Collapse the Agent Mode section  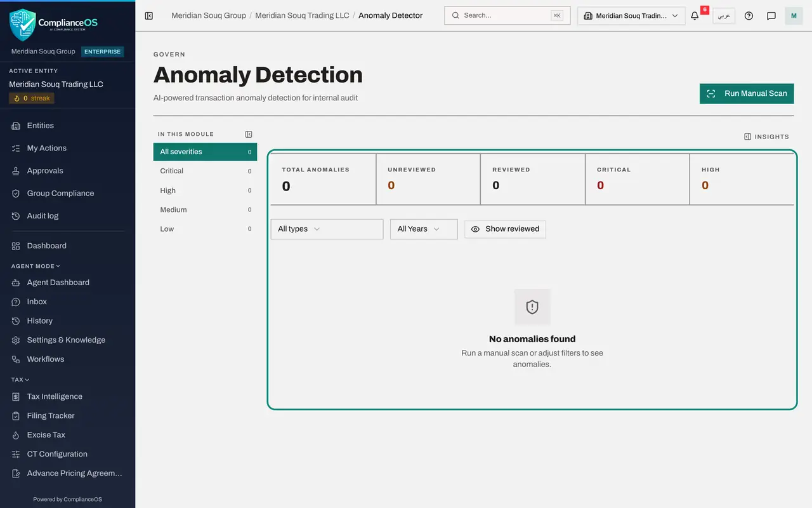click(36, 266)
